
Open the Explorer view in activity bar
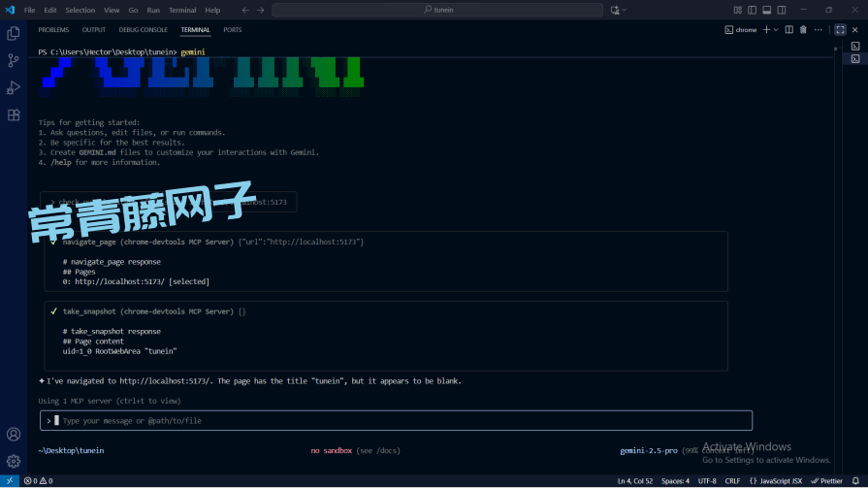pyautogui.click(x=14, y=33)
